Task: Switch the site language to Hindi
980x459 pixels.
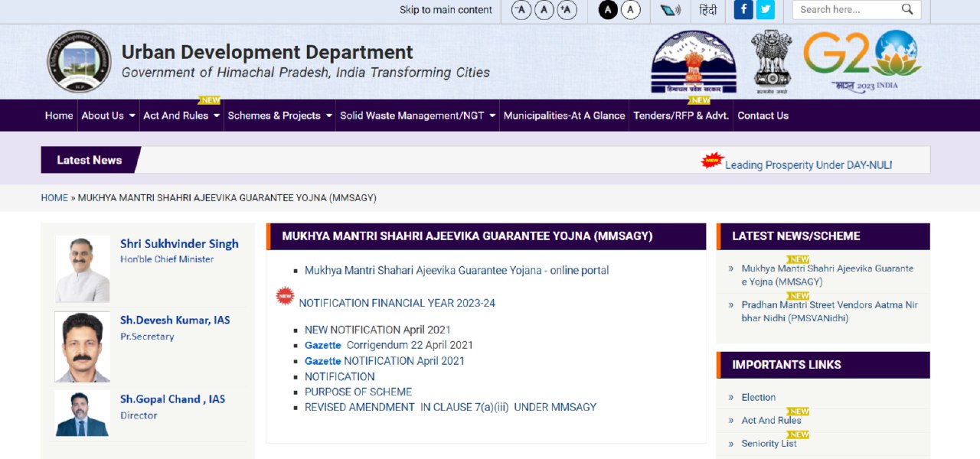Action: click(708, 10)
